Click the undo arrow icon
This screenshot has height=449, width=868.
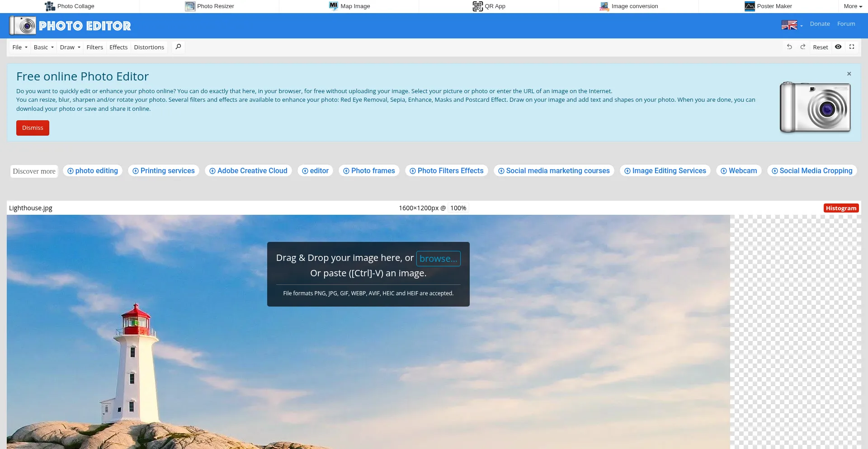[x=789, y=47]
